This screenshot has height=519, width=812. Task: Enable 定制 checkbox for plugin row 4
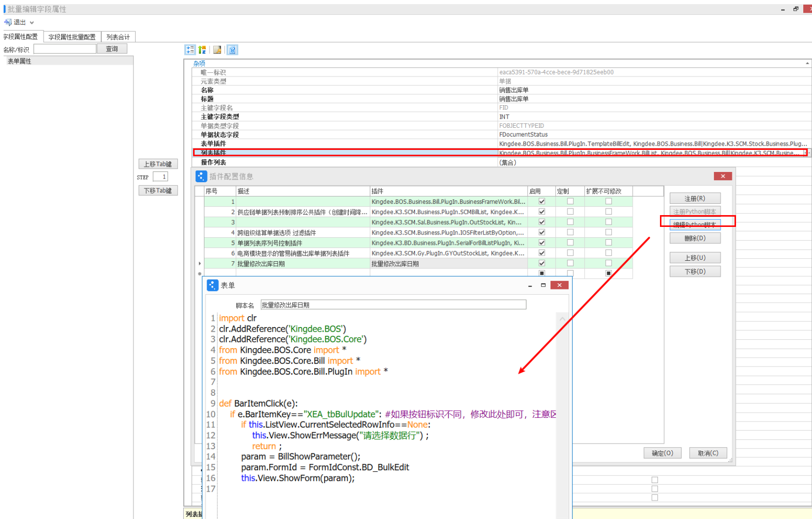(570, 233)
